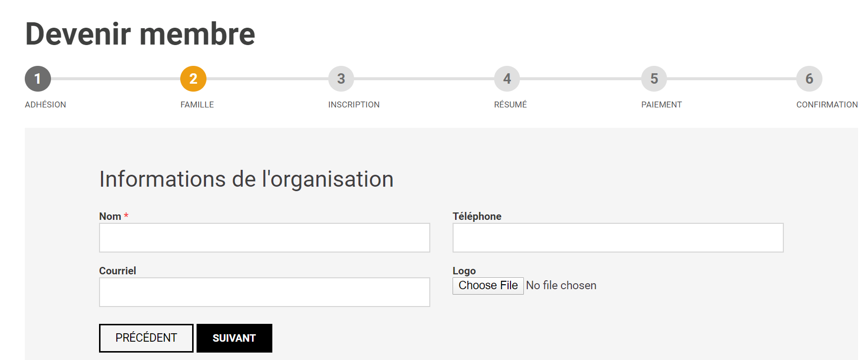Click the orange step 2 circle
The image size is (868, 360).
[x=193, y=79]
